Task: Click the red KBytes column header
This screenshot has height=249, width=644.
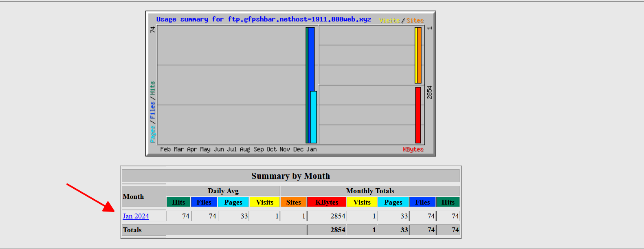Action: tap(327, 202)
